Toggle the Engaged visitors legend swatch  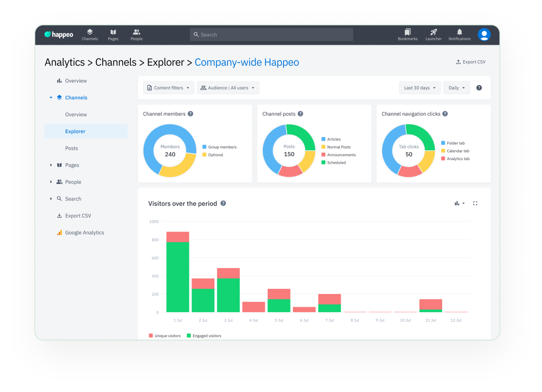(189, 335)
